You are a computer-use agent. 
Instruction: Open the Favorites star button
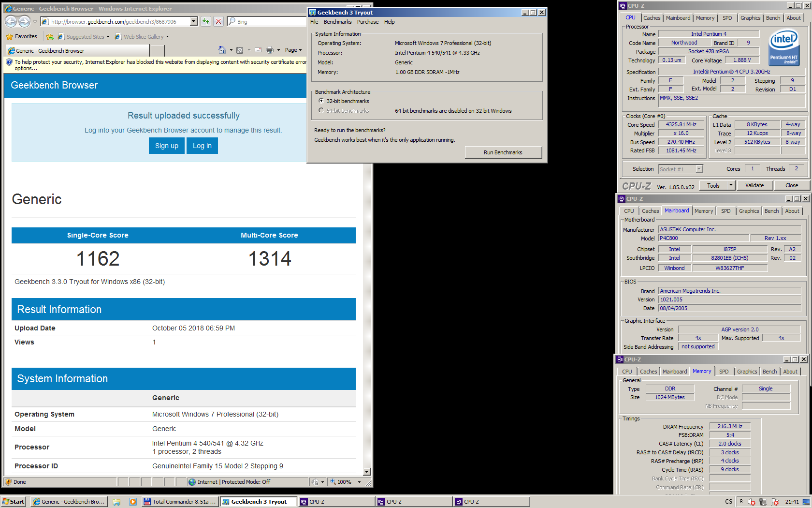21,36
